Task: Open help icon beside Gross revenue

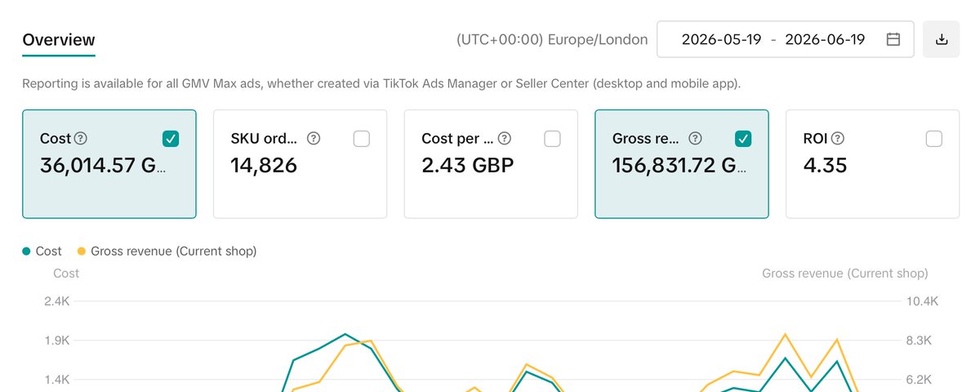Action: point(696,139)
